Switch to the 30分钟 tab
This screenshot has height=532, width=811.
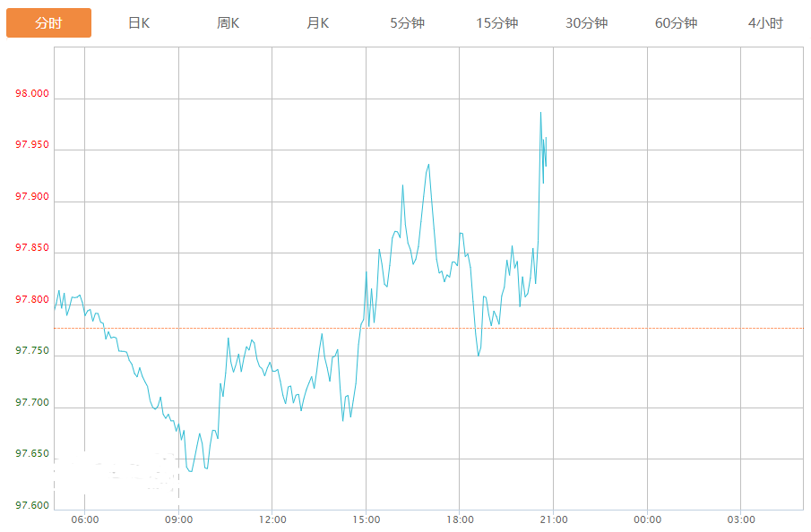point(586,23)
